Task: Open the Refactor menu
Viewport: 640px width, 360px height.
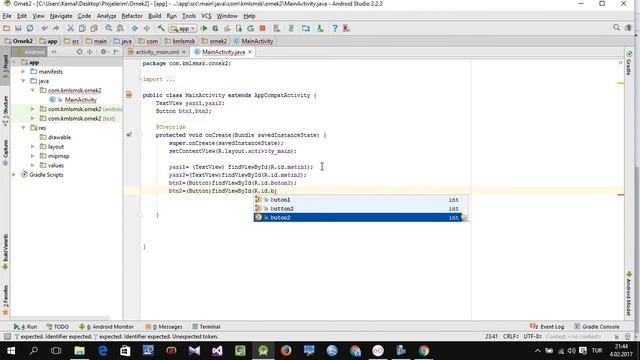Action: pyautogui.click(x=132, y=16)
